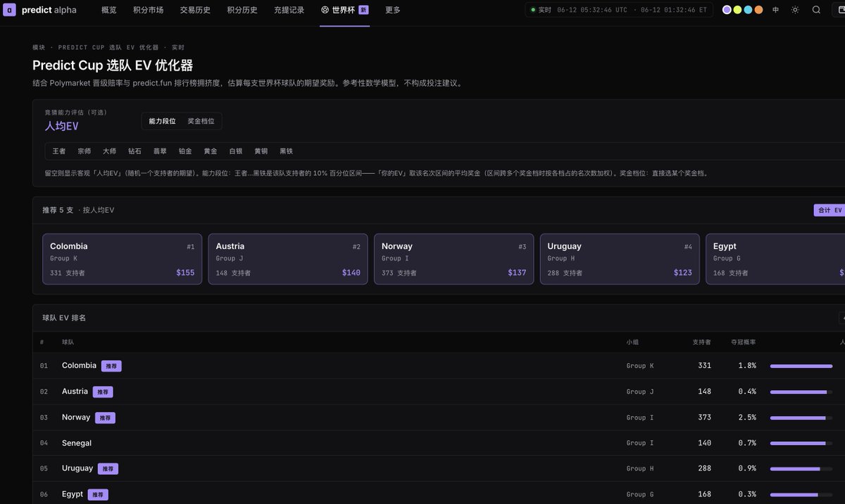The image size is (845, 504).
Task: Open the 充提记录 nav tab
Action: coord(289,10)
